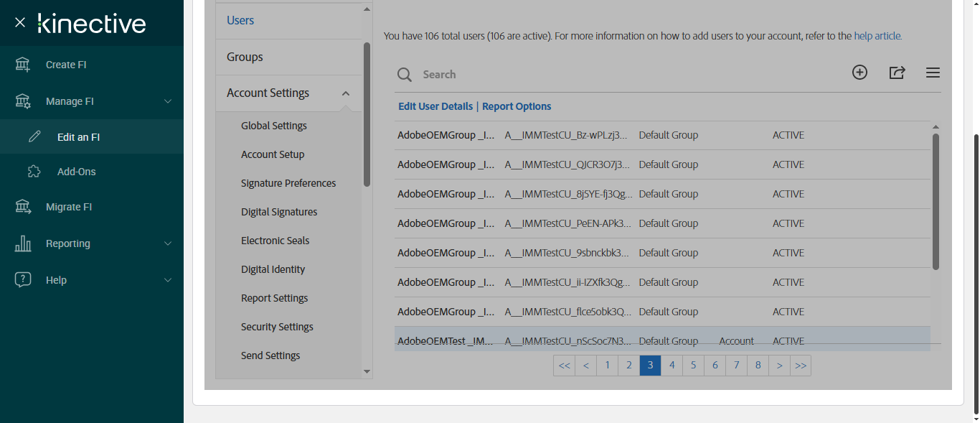Image resolution: width=980 pixels, height=423 pixels.
Task: Open the hamburger options menu icon
Action: [x=933, y=73]
